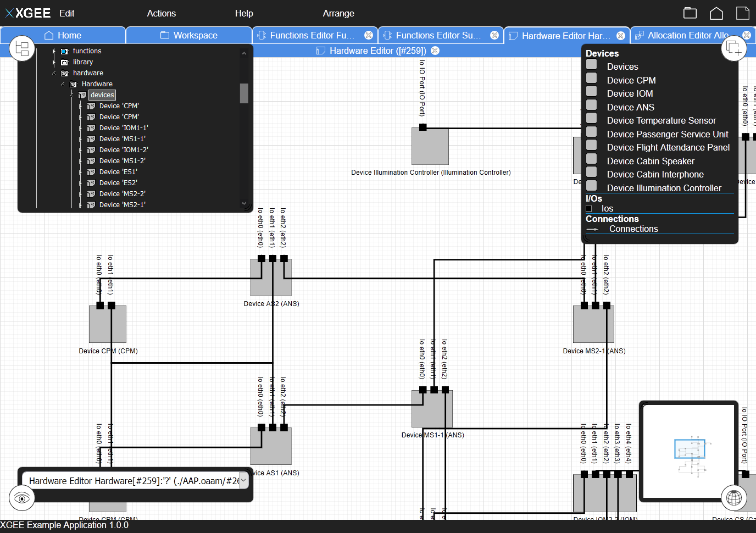756x533 pixels.
Task: Click the globe icon near the minimap
Action: [733, 498]
